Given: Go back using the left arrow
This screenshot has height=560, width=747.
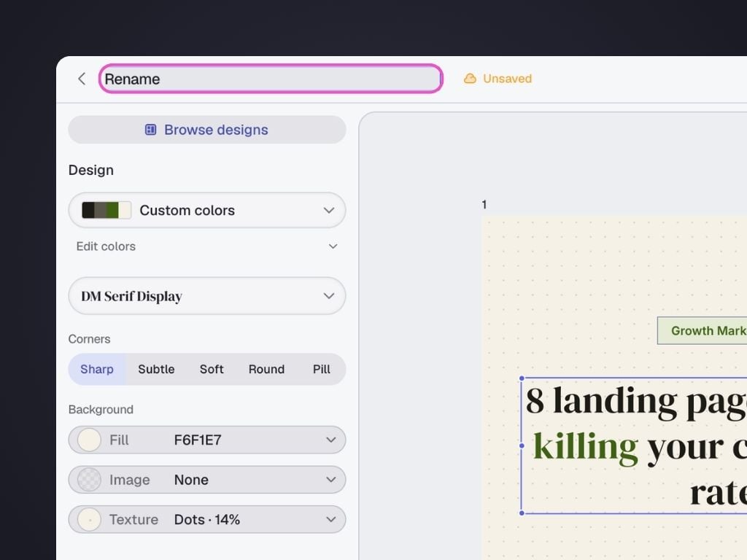Looking at the screenshot, I should coord(82,79).
